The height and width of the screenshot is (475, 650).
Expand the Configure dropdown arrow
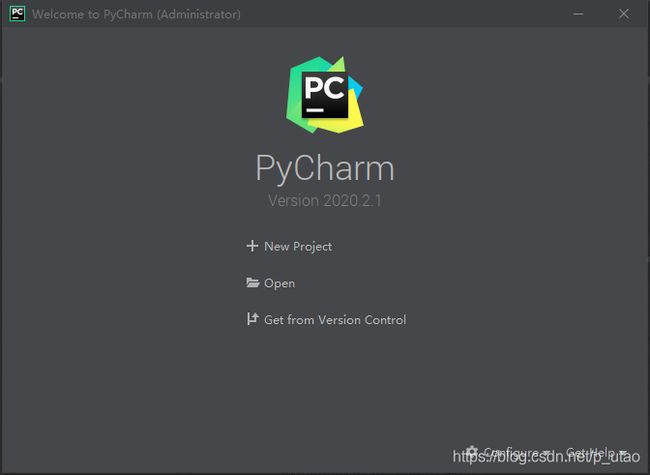(x=546, y=453)
